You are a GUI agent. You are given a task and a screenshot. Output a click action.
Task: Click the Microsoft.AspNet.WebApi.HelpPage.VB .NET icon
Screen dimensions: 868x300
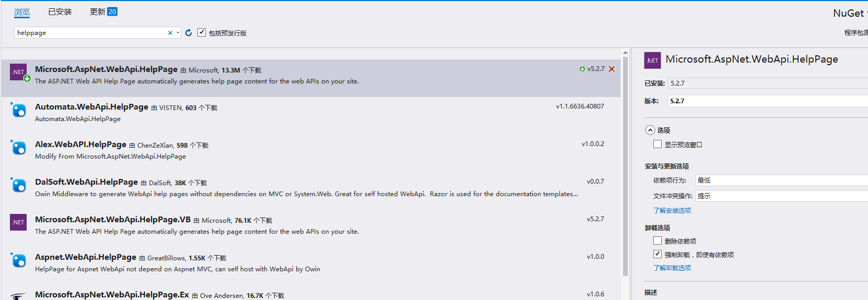[x=18, y=222]
